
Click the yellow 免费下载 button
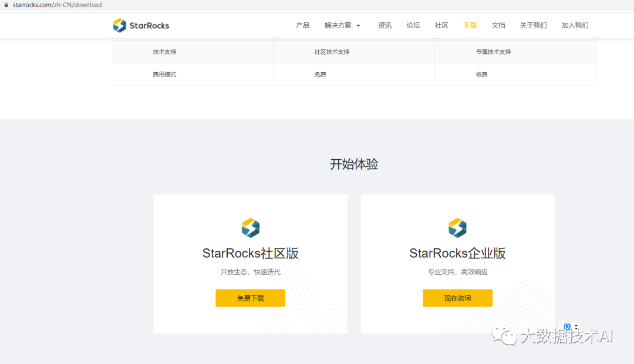point(250,298)
